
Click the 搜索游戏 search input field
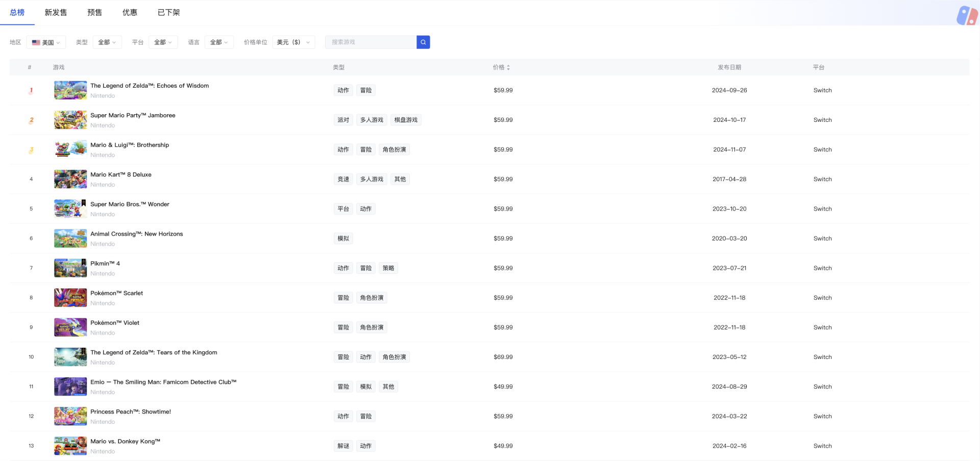[x=371, y=42]
